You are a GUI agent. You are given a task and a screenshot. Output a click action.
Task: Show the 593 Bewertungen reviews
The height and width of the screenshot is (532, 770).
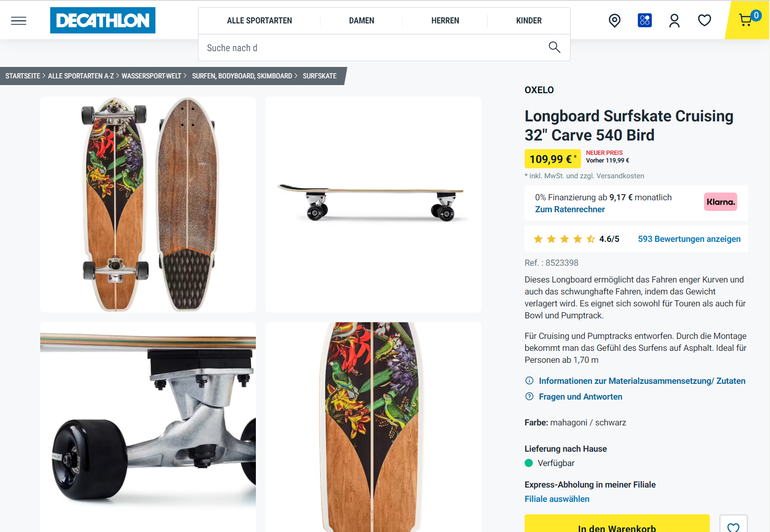[689, 239]
